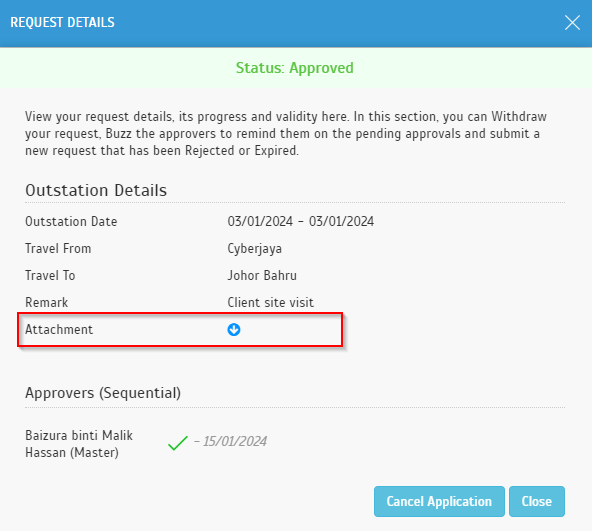Viewport: 592px width, 531px height.
Task: Click the Travel From label
Action: (x=58, y=249)
